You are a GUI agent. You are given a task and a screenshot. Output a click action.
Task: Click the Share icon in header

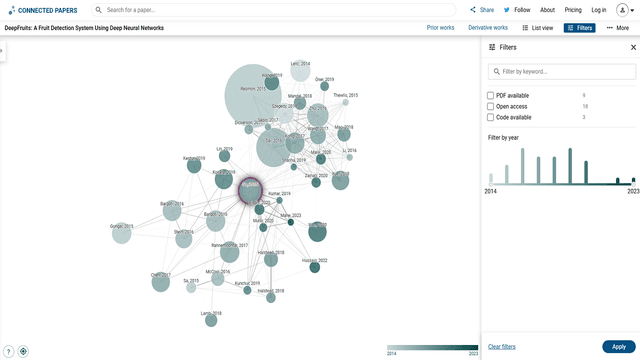[x=473, y=10]
